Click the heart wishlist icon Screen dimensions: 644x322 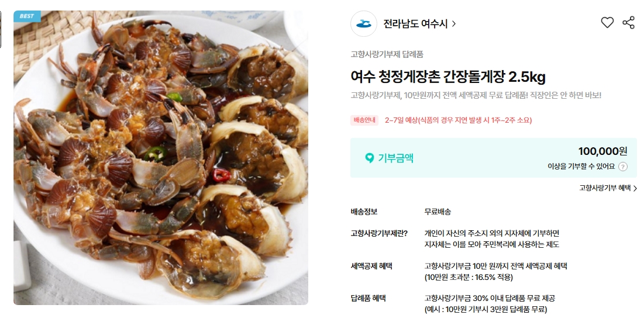click(607, 23)
